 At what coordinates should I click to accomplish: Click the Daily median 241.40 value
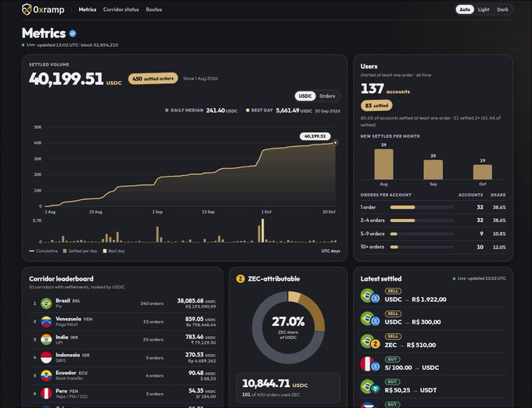click(x=215, y=110)
